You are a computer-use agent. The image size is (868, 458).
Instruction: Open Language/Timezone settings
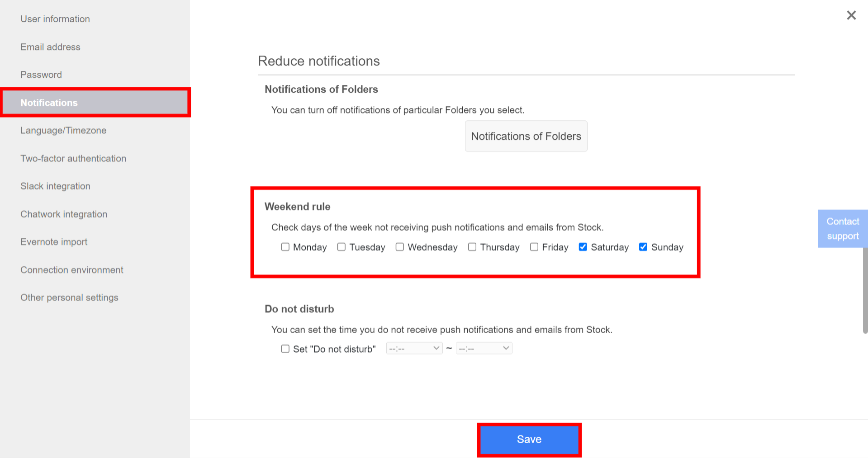(x=63, y=130)
